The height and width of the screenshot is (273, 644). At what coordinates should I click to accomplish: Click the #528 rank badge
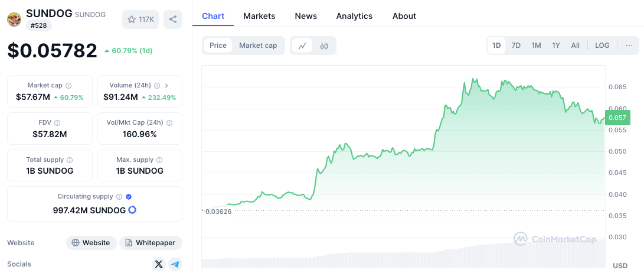[39, 25]
